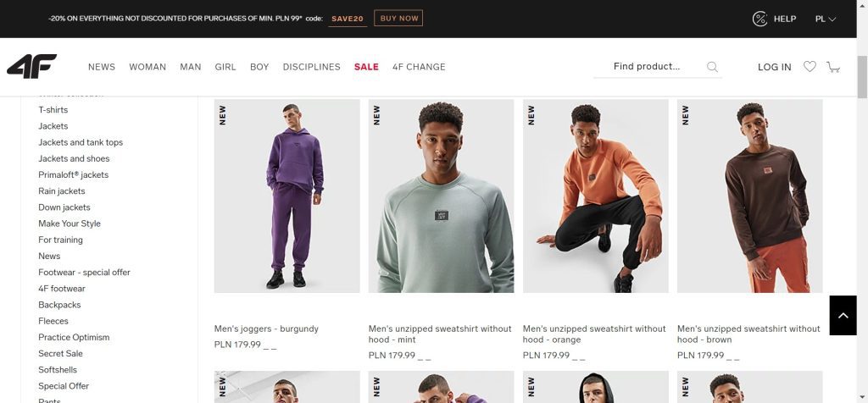Click the 4F logo icon

[31, 66]
